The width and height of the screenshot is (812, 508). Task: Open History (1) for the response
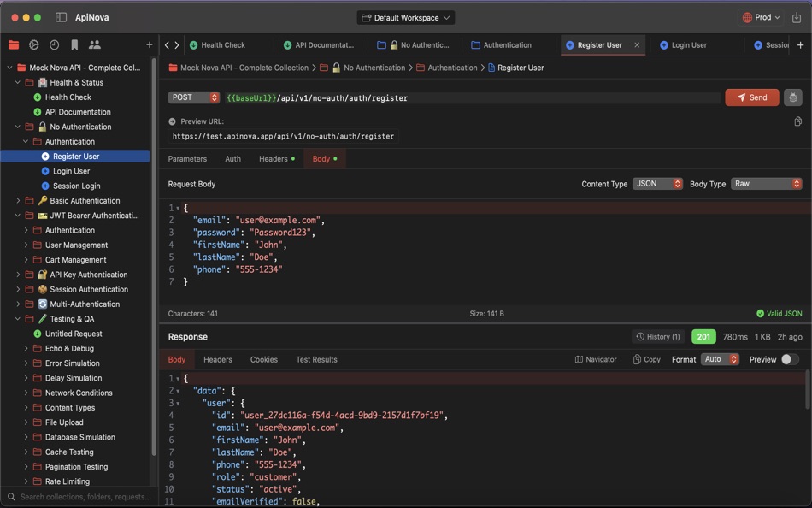[657, 336]
